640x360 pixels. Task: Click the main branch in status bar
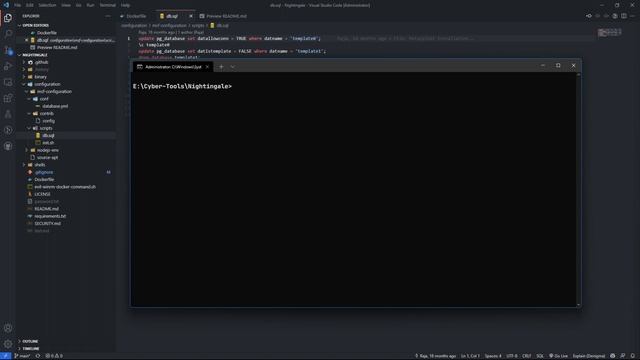coord(22,356)
